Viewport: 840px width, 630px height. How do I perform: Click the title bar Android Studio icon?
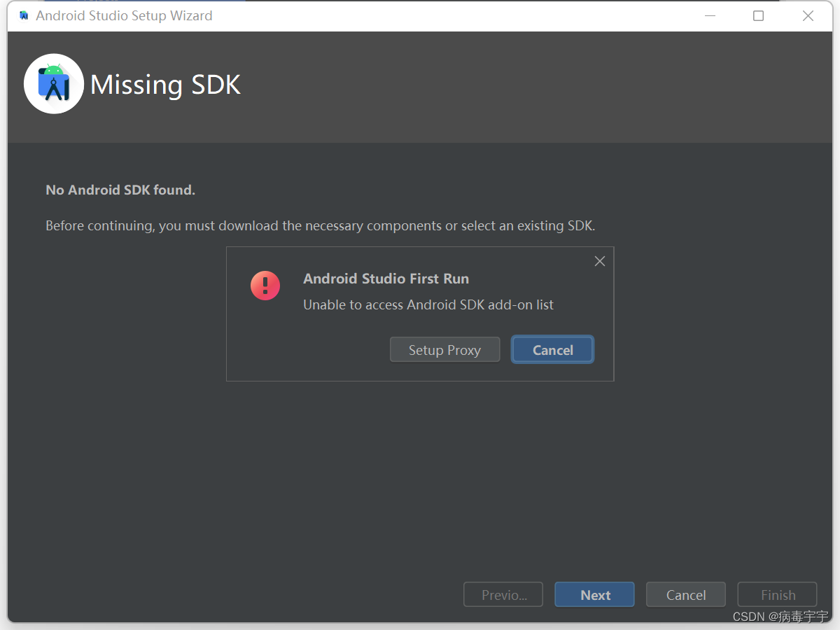tap(24, 15)
